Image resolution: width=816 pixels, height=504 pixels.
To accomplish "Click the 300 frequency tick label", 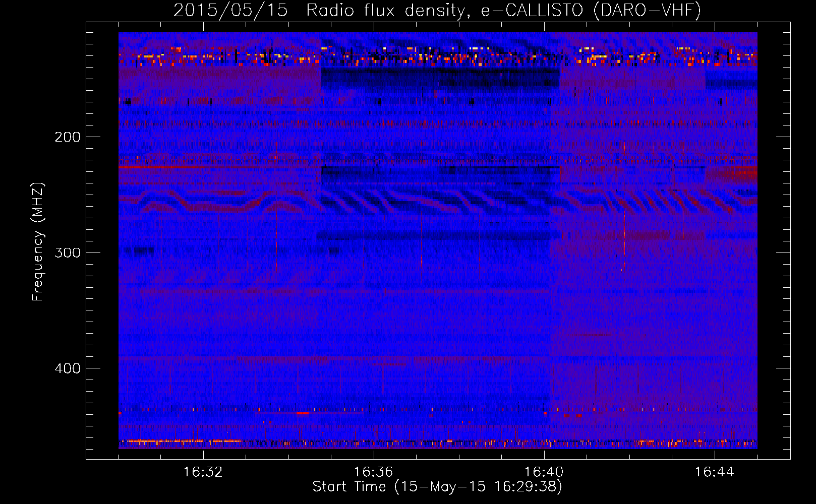I will click(x=68, y=253).
